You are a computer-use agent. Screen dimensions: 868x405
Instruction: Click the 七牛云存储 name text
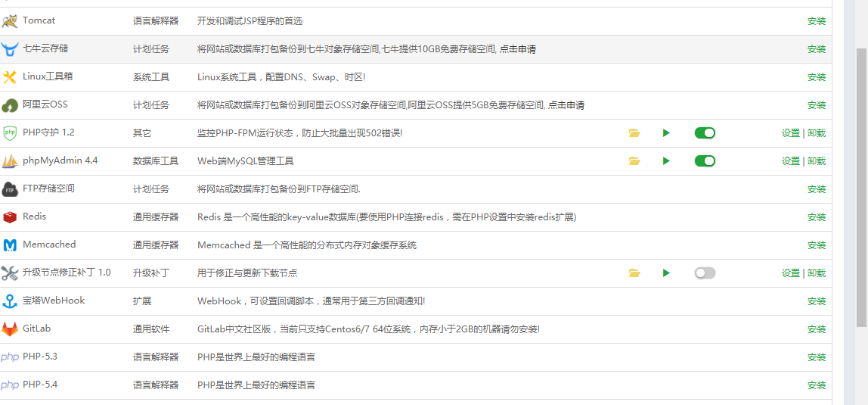click(45, 48)
